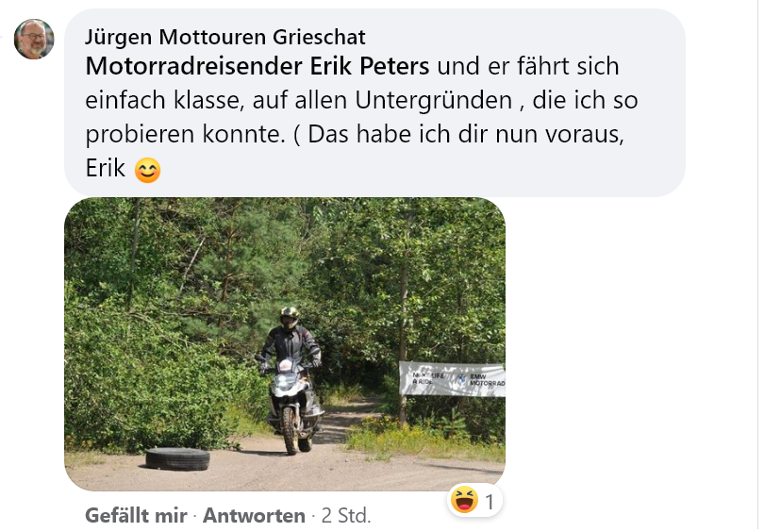The width and height of the screenshot is (764, 532).
Task: Open the Jürgen Mottouren Grieschat name link
Action: [x=225, y=37]
